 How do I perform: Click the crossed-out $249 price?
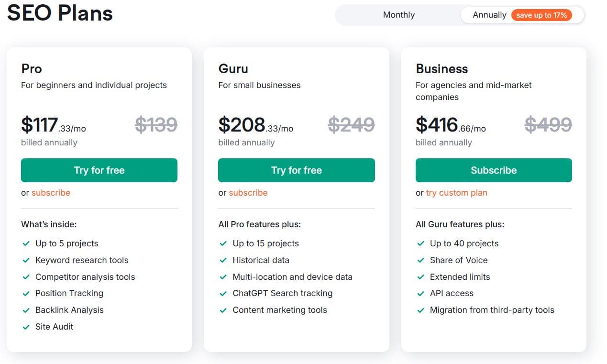coord(352,125)
